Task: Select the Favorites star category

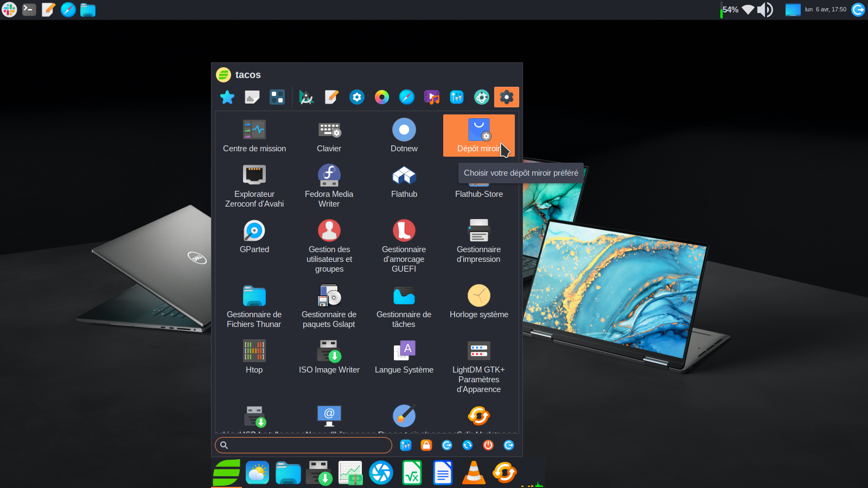Action: pos(227,97)
